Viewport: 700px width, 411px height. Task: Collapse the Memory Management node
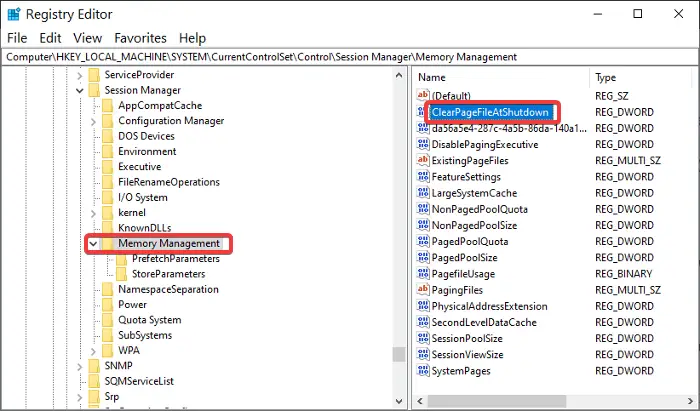coord(93,244)
